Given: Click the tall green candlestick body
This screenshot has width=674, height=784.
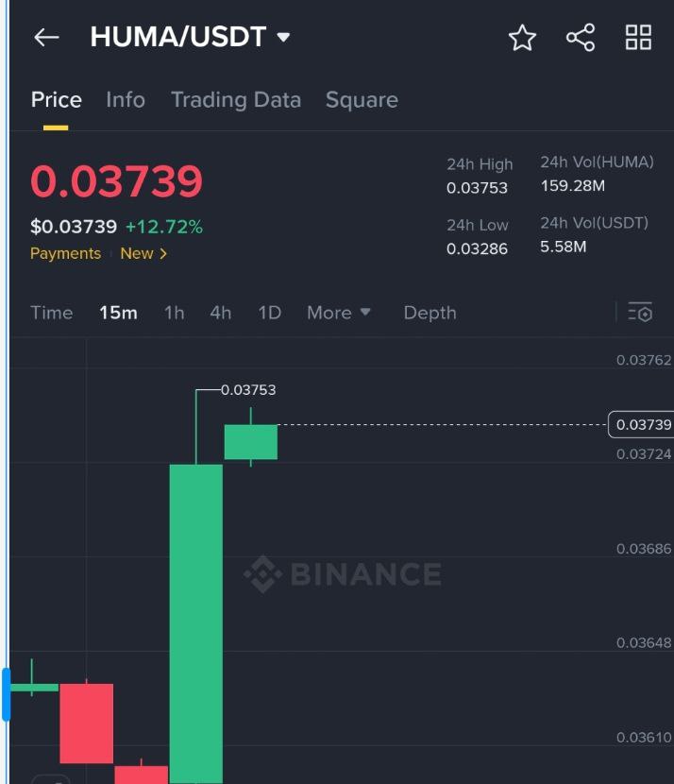Looking at the screenshot, I should tap(195, 623).
